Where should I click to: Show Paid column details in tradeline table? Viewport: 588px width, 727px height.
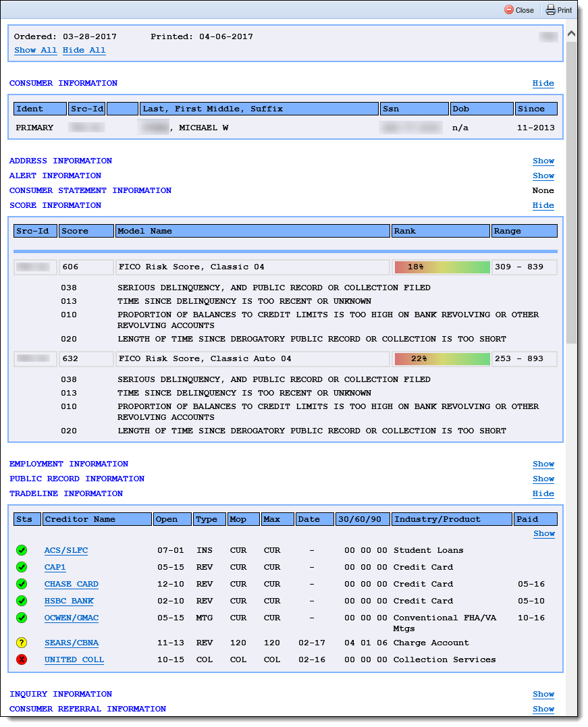(x=544, y=534)
